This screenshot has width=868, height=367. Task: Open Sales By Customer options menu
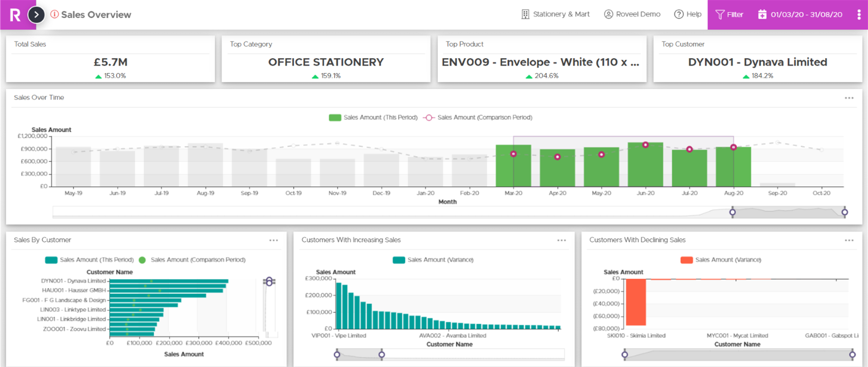pos(273,240)
